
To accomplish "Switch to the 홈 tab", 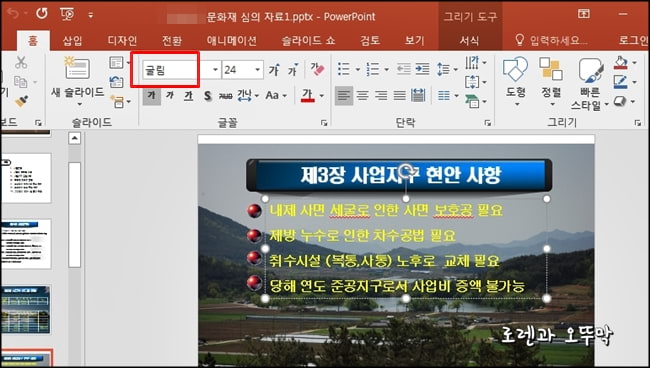I will pos(33,41).
